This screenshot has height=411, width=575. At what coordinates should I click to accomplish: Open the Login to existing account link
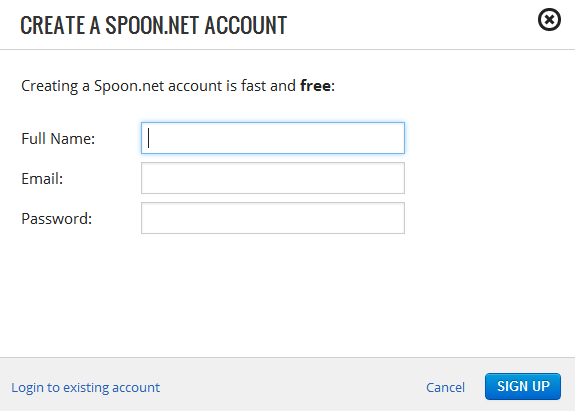(x=85, y=388)
